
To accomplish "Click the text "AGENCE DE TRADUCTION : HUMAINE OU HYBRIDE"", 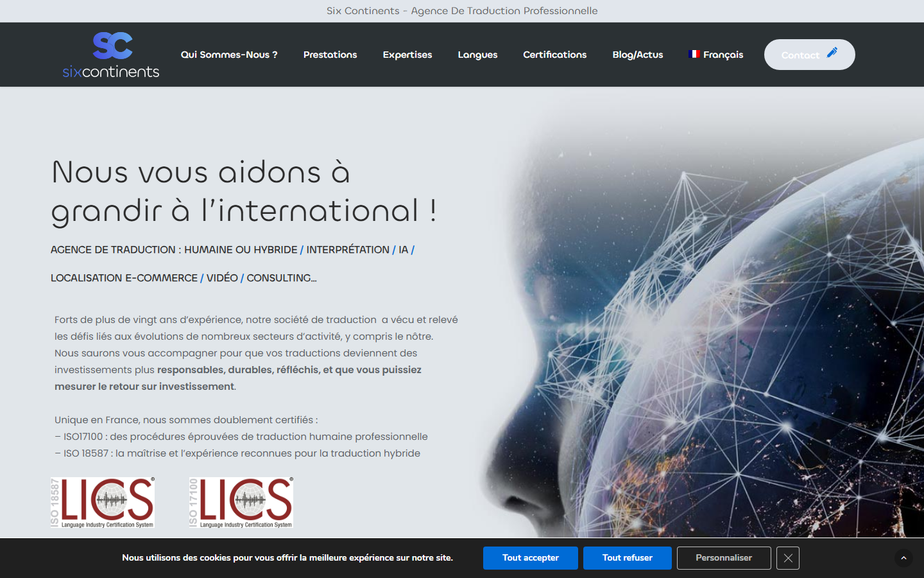I will (174, 250).
